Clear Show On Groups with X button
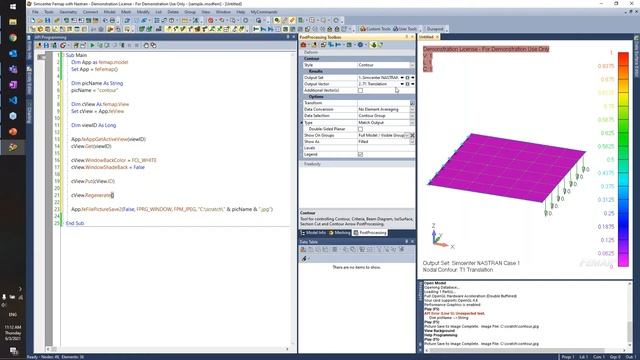This screenshot has width=640, height=360. 412,135
